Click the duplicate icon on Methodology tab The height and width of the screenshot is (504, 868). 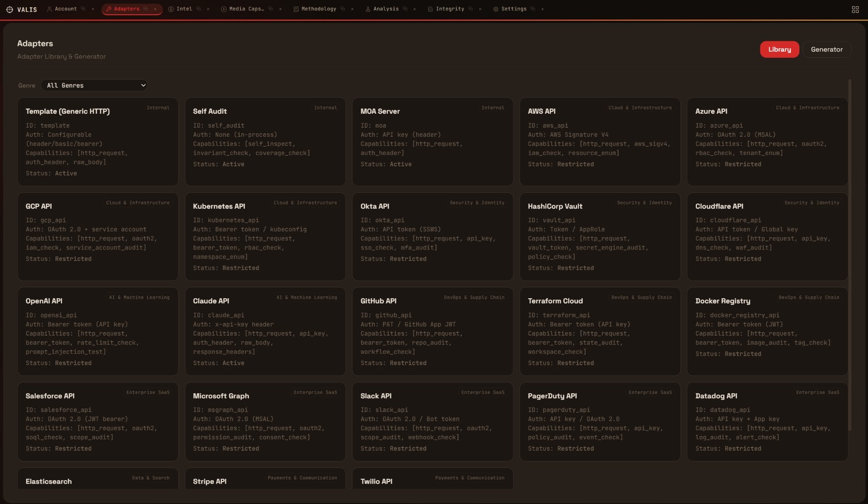pyautogui.click(x=342, y=9)
